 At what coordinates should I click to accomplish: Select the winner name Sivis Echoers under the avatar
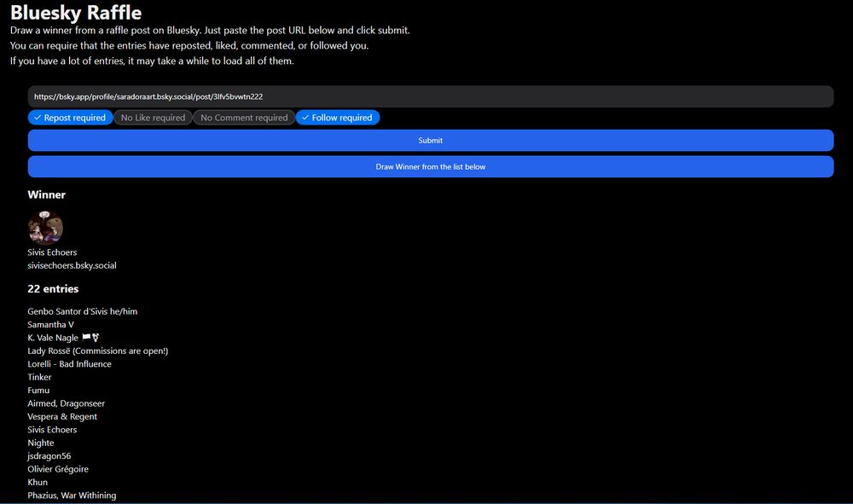52,252
